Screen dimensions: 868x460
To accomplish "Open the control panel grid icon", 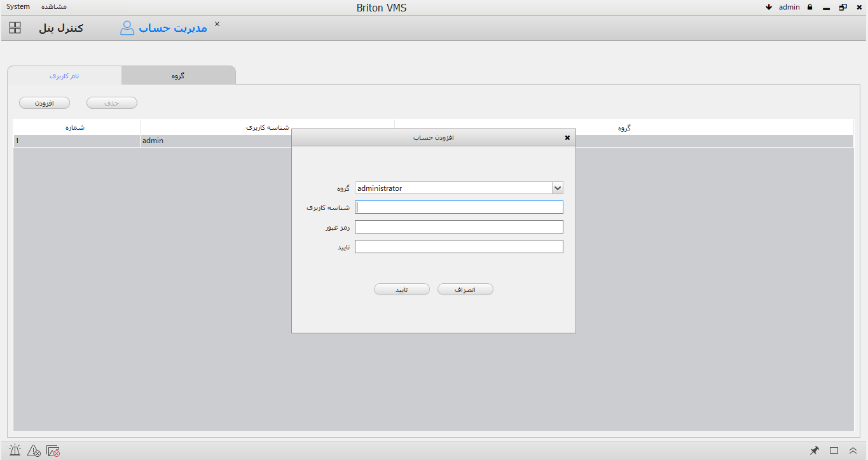I will click(15, 28).
